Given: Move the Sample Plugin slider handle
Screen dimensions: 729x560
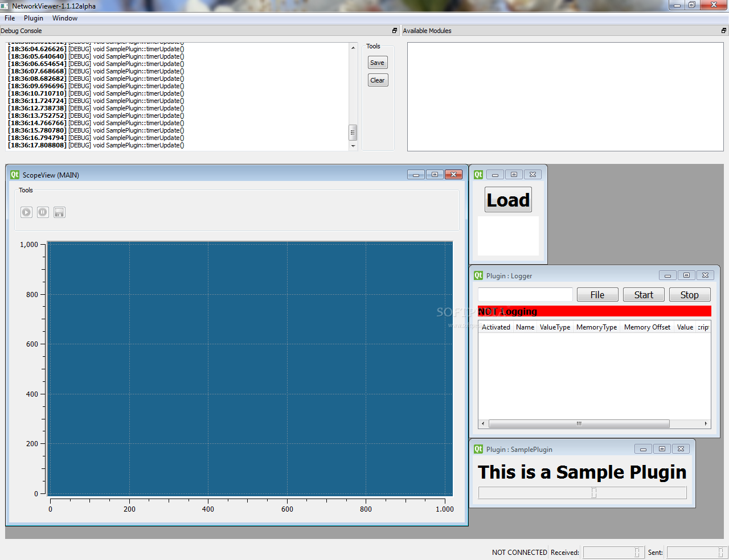Looking at the screenshot, I should click(x=593, y=493).
